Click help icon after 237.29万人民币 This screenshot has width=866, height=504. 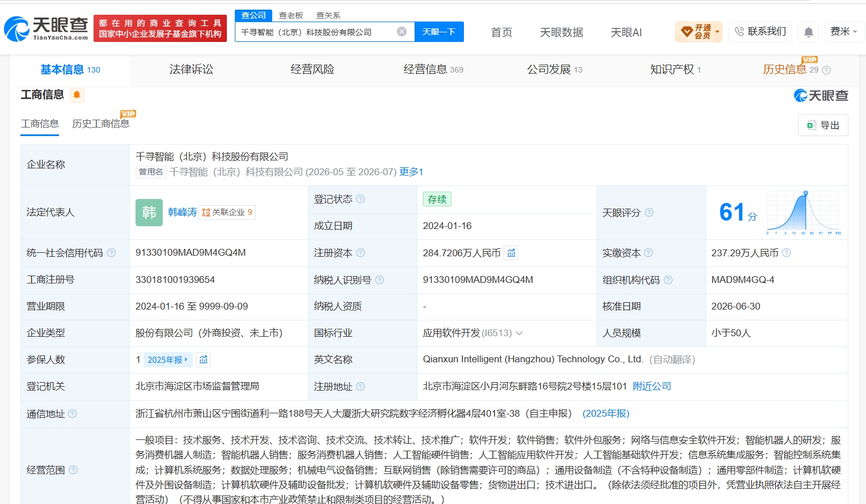tap(786, 253)
